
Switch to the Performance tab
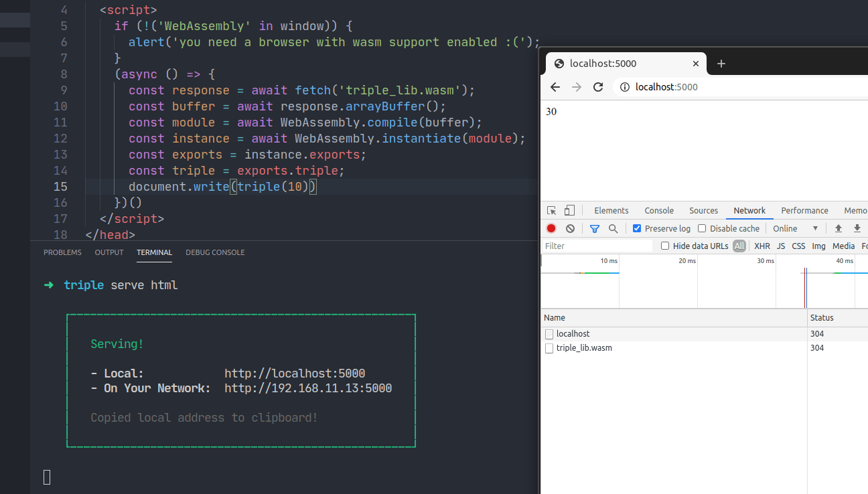(x=804, y=210)
